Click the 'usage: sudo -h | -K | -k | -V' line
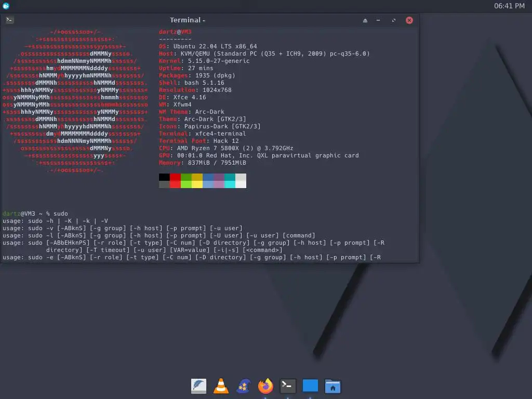Screen dimensions: 532x399 click(55, 221)
